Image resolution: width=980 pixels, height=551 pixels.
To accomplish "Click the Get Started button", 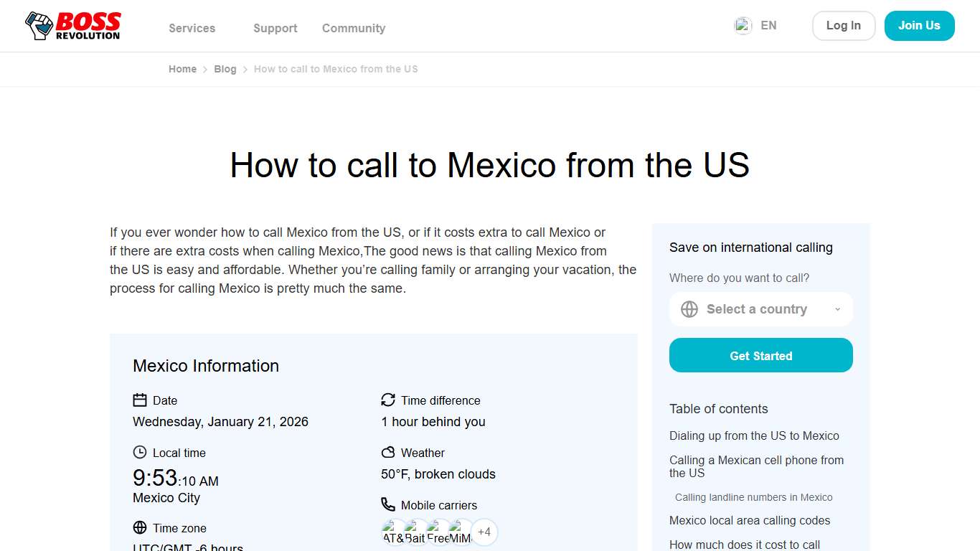I will (x=760, y=355).
